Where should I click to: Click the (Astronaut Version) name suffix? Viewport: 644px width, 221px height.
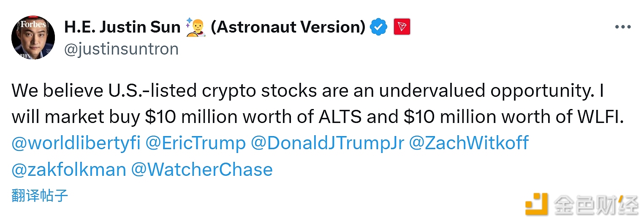[x=288, y=27]
